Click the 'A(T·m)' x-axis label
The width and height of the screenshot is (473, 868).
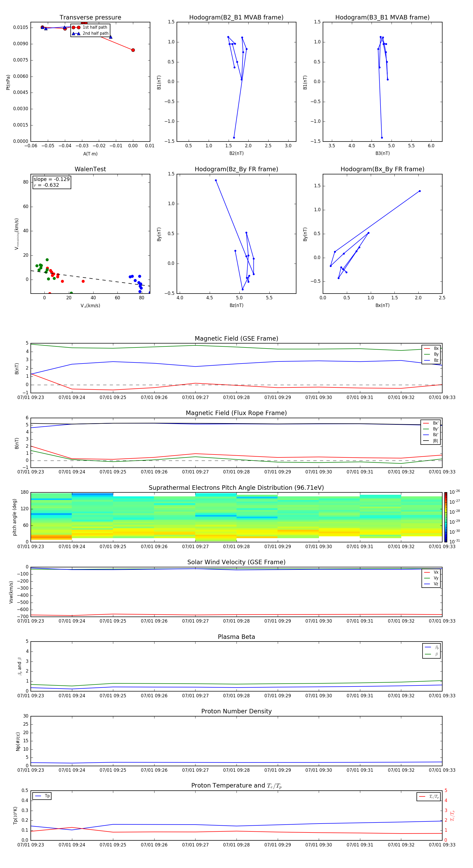coord(90,154)
